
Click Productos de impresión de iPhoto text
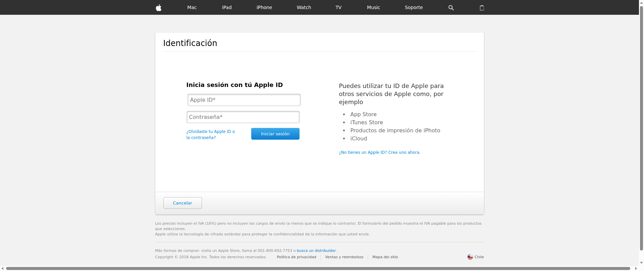(395, 130)
